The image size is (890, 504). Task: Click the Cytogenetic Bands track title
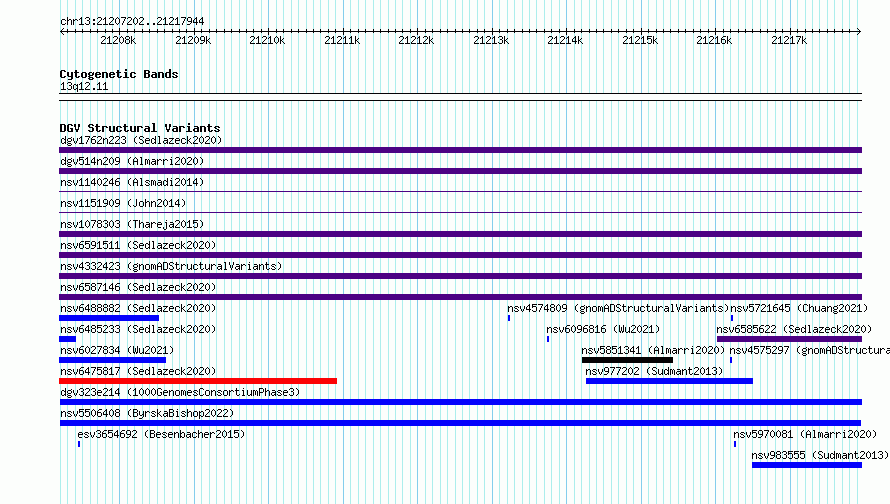tap(119, 74)
